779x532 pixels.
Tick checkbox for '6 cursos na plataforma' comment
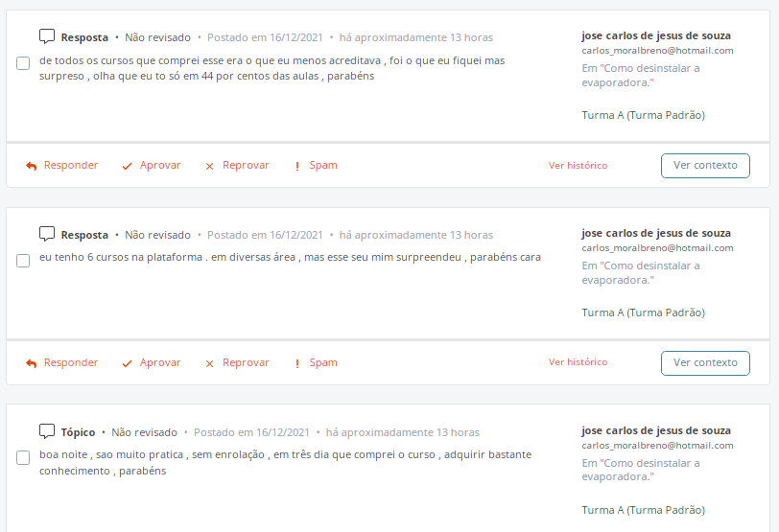pos(23,261)
